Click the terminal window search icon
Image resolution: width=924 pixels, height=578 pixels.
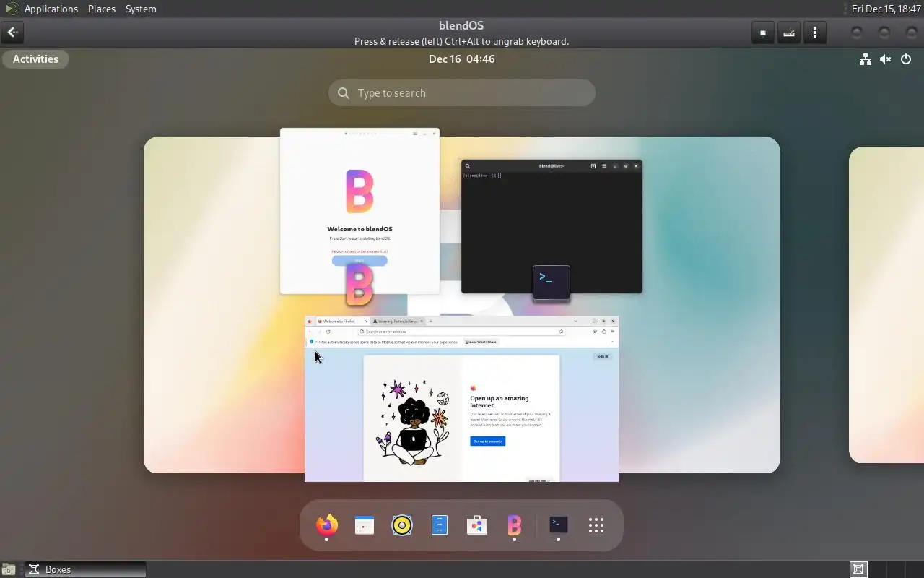point(468,166)
